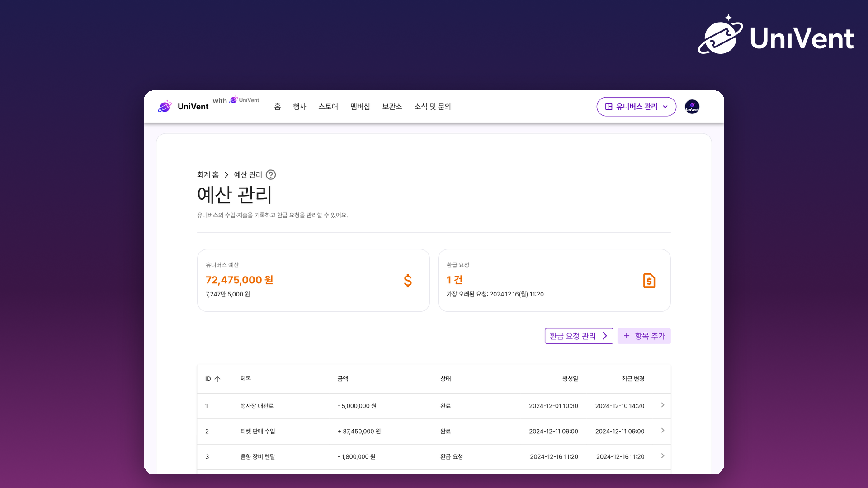Navigate to 회계 홈 breadcrumb
The width and height of the screenshot is (868, 488).
pos(208,175)
